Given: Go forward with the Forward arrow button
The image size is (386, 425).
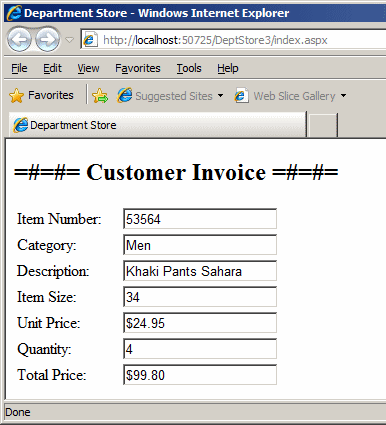Looking at the screenshot, I should pyautogui.click(x=47, y=40).
